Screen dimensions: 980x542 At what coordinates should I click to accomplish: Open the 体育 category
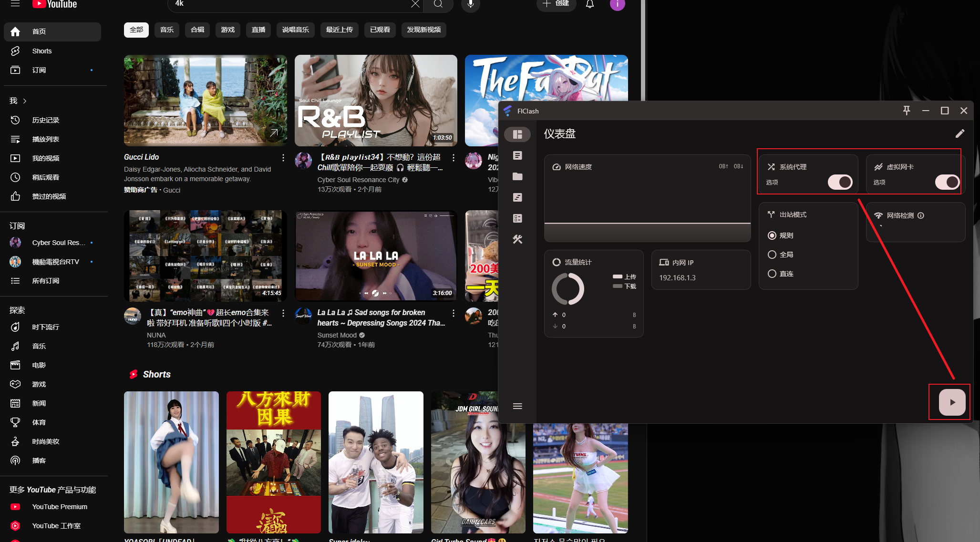[x=52, y=422]
